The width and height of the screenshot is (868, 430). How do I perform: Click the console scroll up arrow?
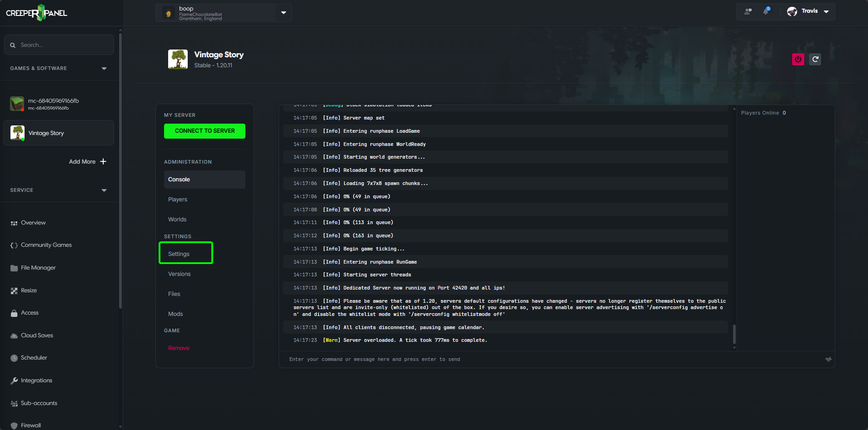pyautogui.click(x=734, y=109)
